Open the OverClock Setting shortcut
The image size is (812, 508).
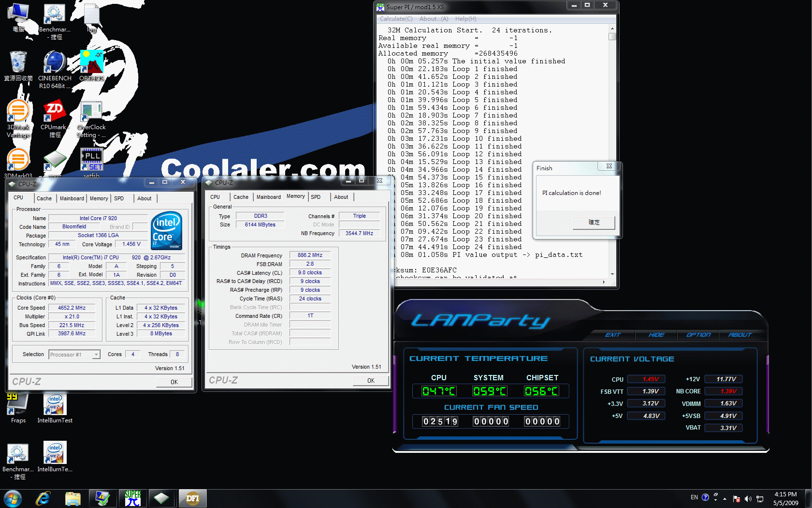click(x=91, y=119)
